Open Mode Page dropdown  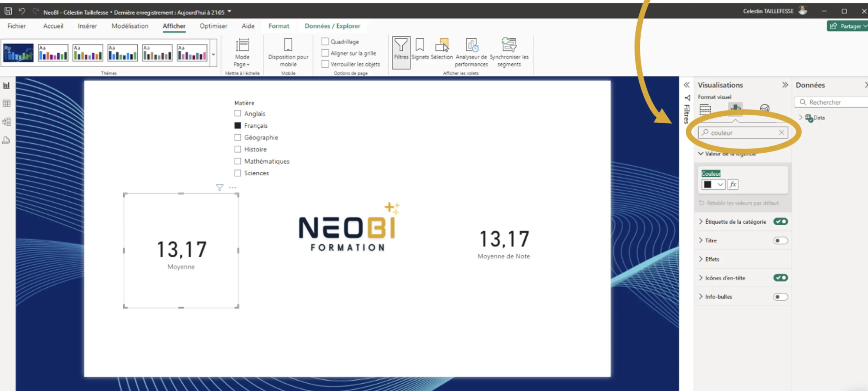[242, 53]
